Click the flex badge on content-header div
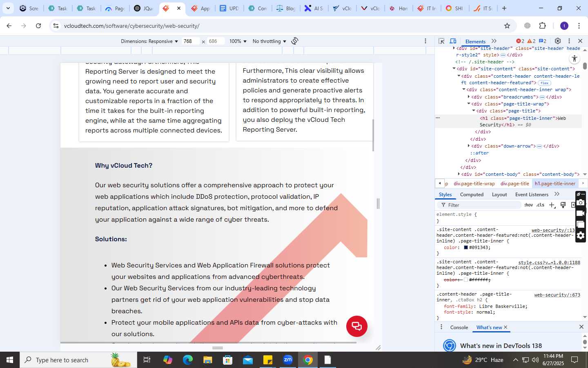Image resolution: width=588 pixels, height=368 pixels. [x=544, y=83]
